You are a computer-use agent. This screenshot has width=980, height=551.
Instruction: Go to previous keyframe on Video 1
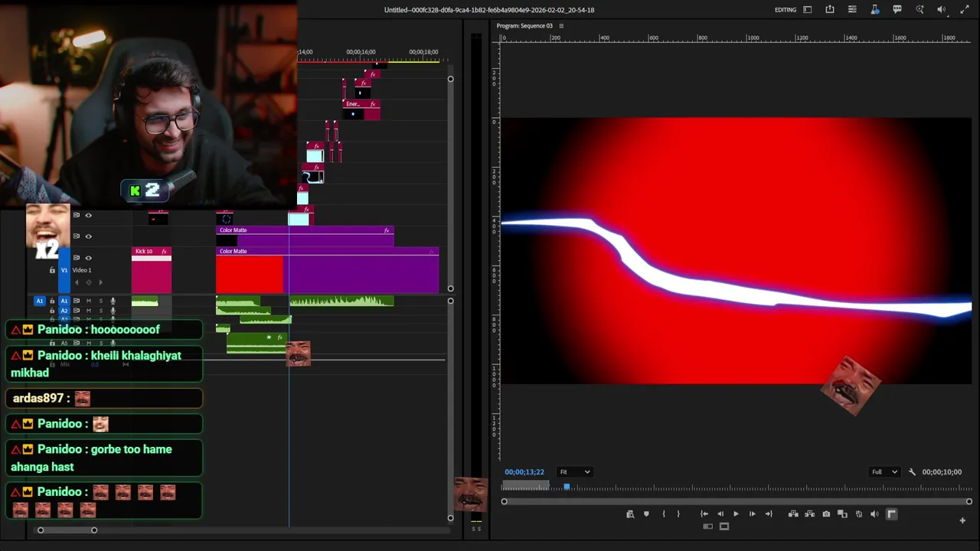(77, 282)
